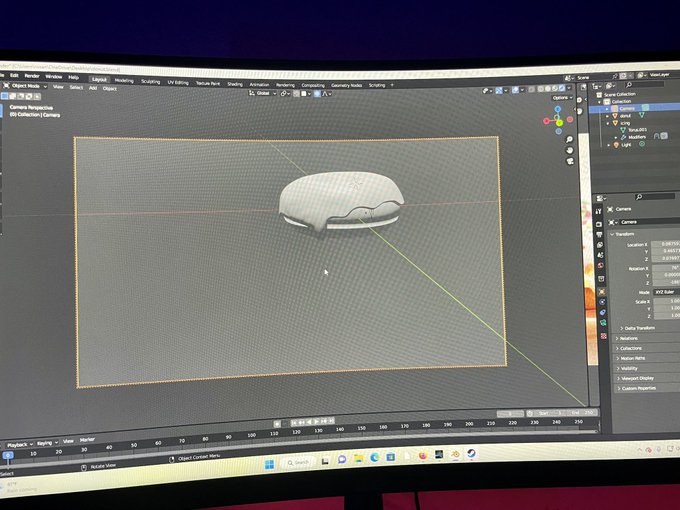Screen dimensions: 680x510
Task: Switch to solid viewport shading
Action: coord(548,89)
